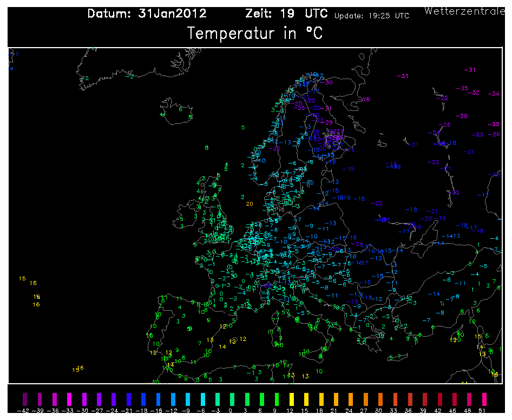Pick the green 3 legend swatch
Viewport: 512px width, 420px height.
tap(247, 399)
